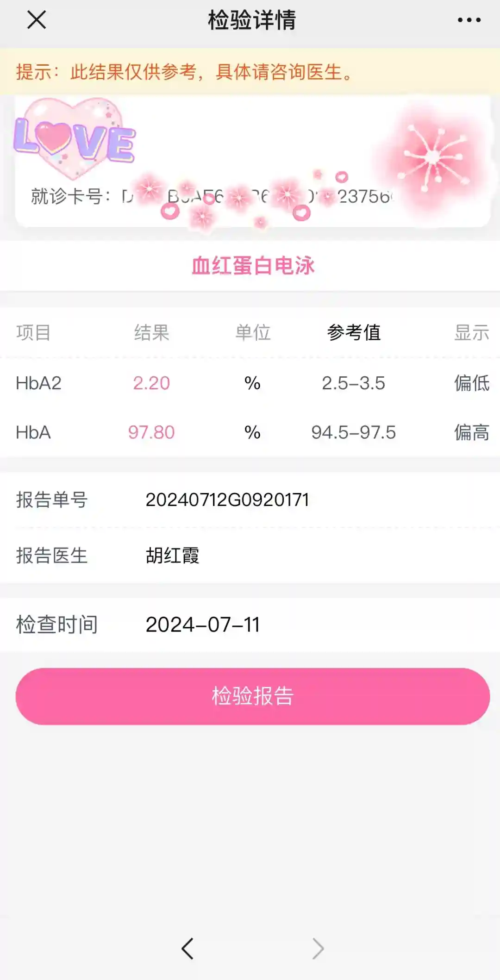Tap the orange 提示 notice banner

185,72
